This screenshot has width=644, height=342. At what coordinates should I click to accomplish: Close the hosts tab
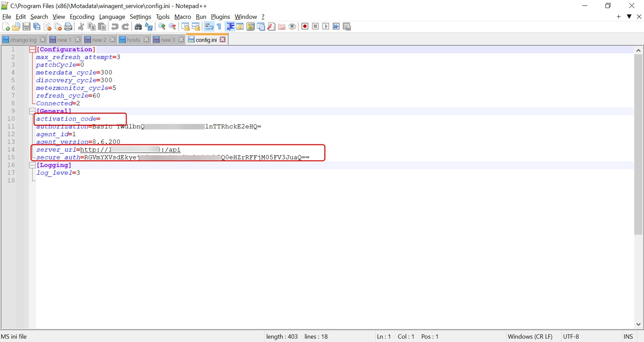point(146,40)
